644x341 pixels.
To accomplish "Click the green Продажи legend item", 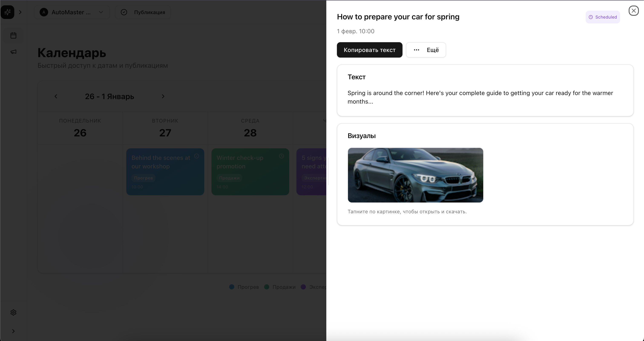I will [280, 287].
